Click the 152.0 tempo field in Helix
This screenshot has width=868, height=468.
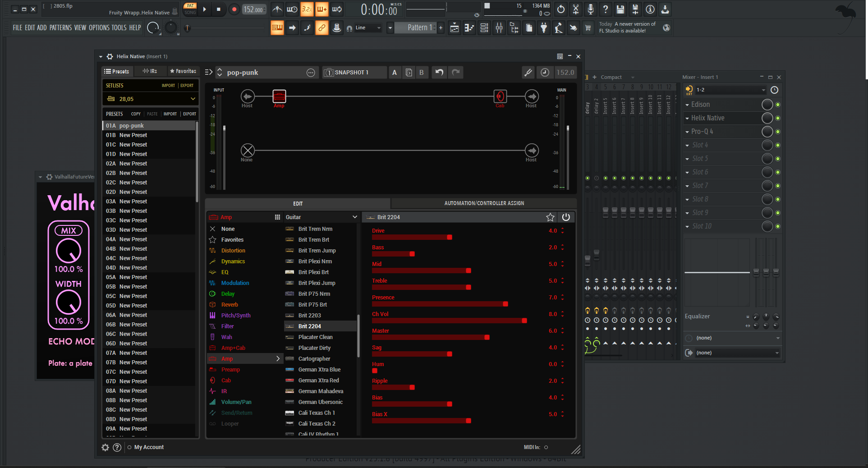565,72
